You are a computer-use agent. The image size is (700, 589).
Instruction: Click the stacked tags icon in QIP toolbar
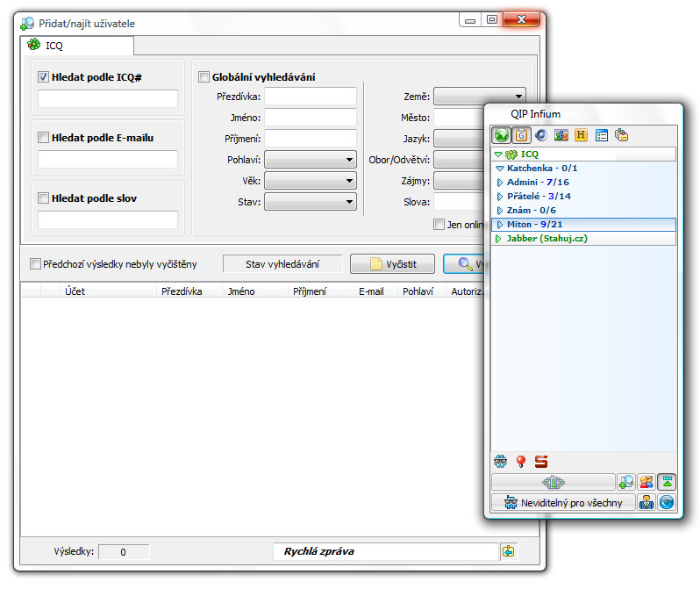pos(621,135)
